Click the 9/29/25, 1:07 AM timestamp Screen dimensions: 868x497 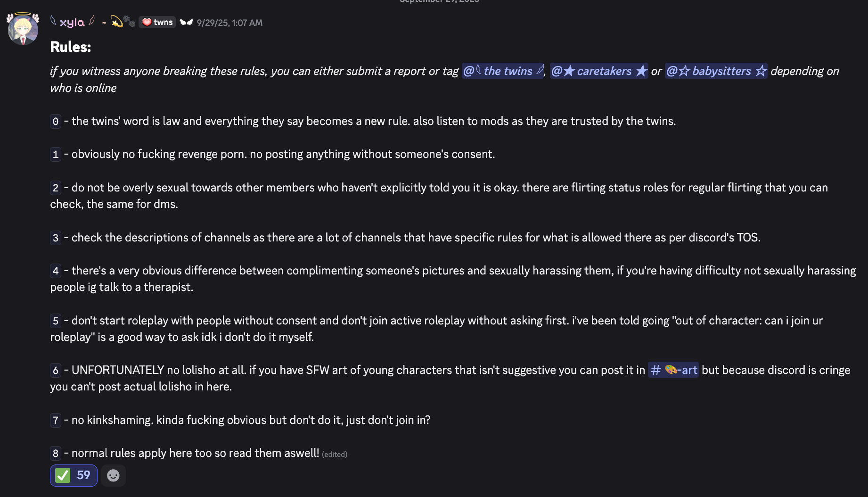[229, 23]
